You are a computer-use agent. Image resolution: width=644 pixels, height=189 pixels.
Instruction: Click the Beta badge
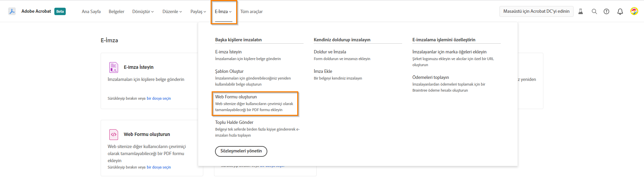(x=60, y=11)
